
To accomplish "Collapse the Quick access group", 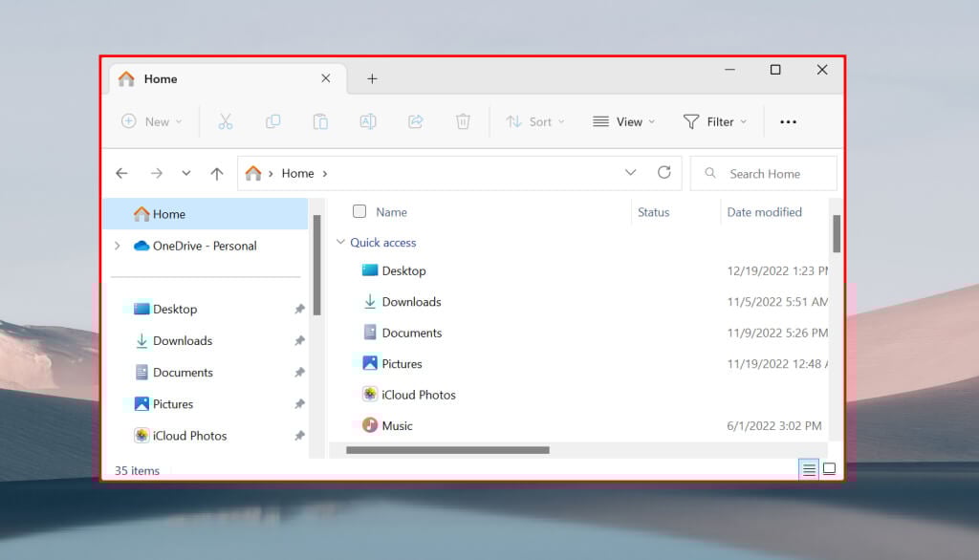I will coord(341,242).
